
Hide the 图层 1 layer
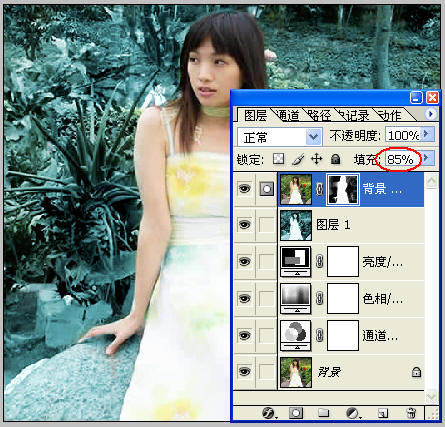click(244, 224)
